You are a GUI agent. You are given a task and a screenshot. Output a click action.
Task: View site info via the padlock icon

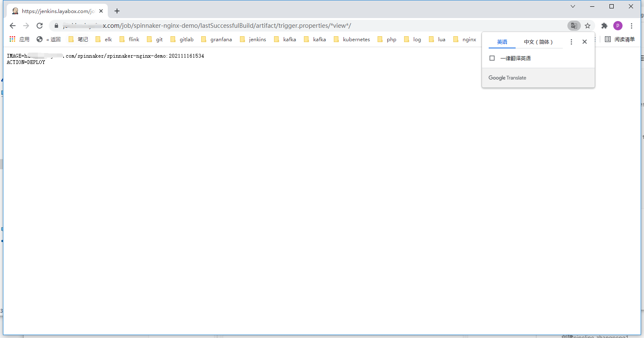56,26
